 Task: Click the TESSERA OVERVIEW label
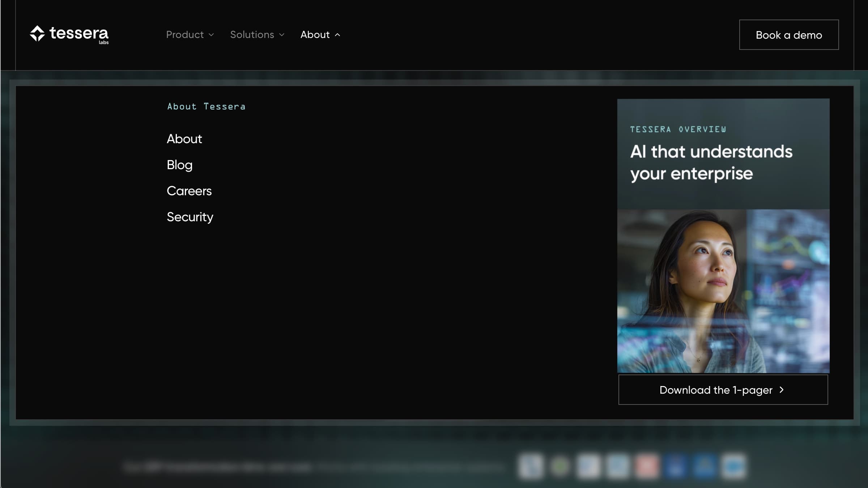(678, 129)
